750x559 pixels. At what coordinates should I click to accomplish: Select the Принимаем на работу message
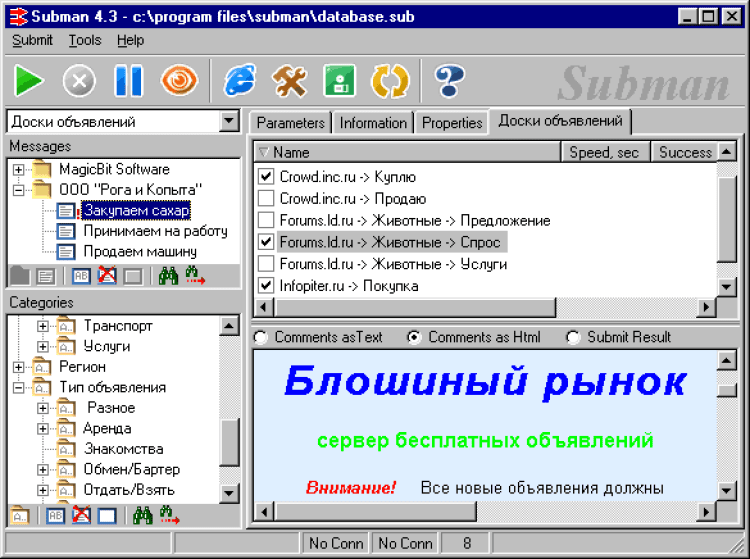coord(155,231)
